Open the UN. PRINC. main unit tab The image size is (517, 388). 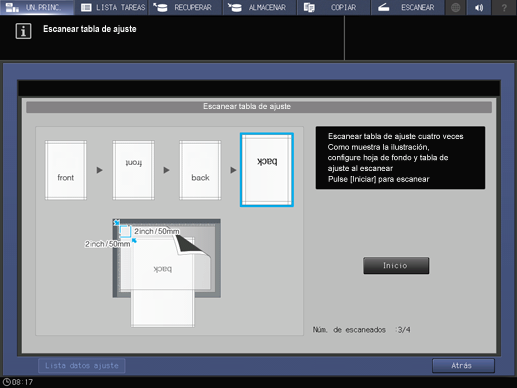[x=37, y=7]
